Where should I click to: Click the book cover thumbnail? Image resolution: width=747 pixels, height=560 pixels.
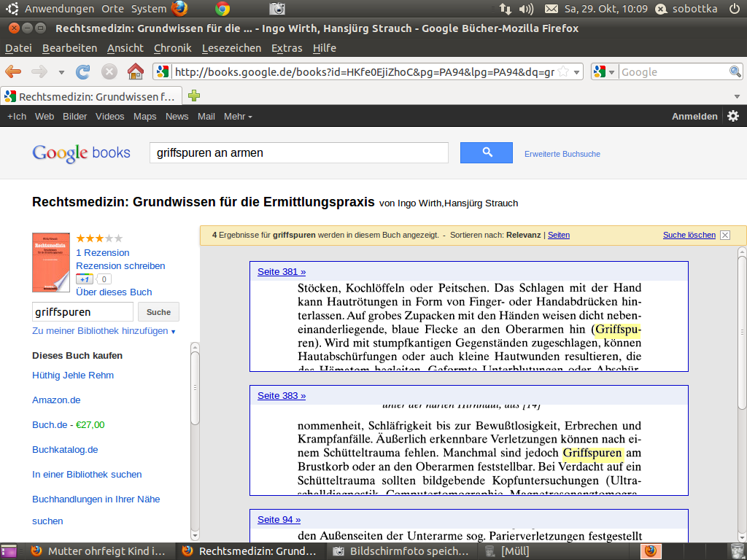click(51, 262)
